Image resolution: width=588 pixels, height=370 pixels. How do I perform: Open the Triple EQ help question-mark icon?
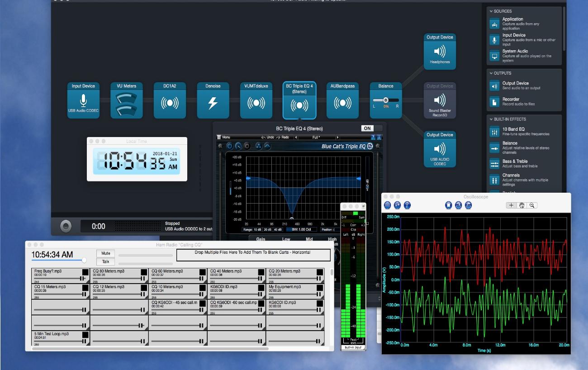373,137
